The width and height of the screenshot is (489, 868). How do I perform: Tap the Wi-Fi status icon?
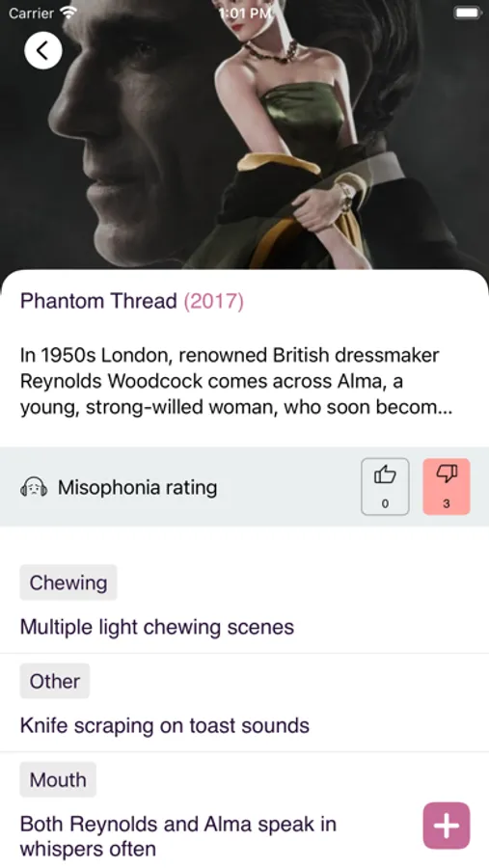tap(68, 13)
